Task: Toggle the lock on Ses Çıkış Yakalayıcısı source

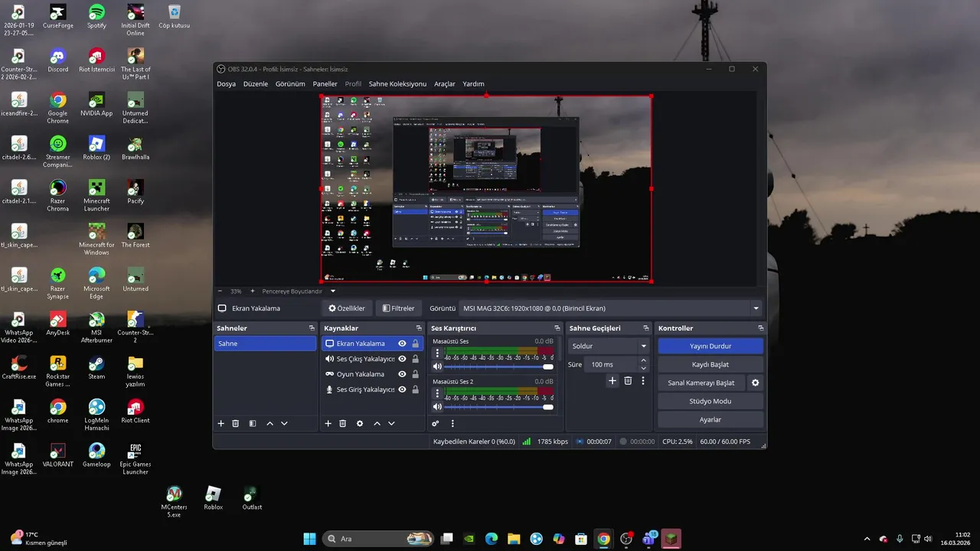Action: (x=416, y=359)
